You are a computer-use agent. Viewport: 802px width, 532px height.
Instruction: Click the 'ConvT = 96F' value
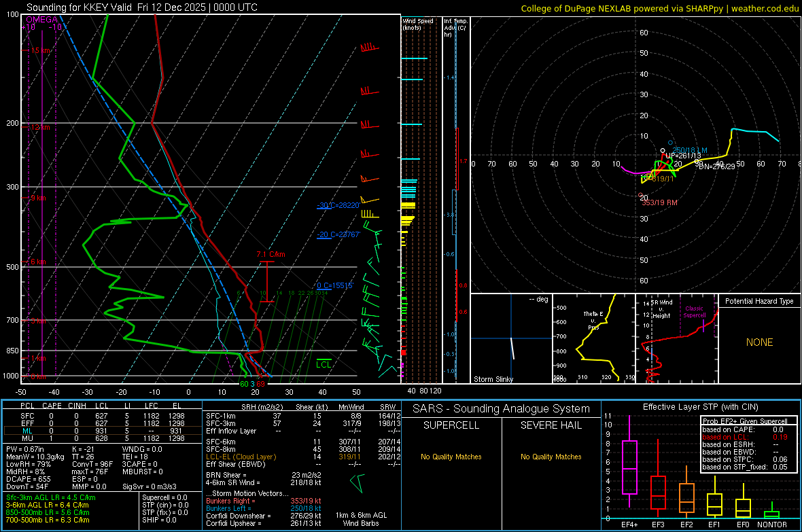tap(92, 464)
